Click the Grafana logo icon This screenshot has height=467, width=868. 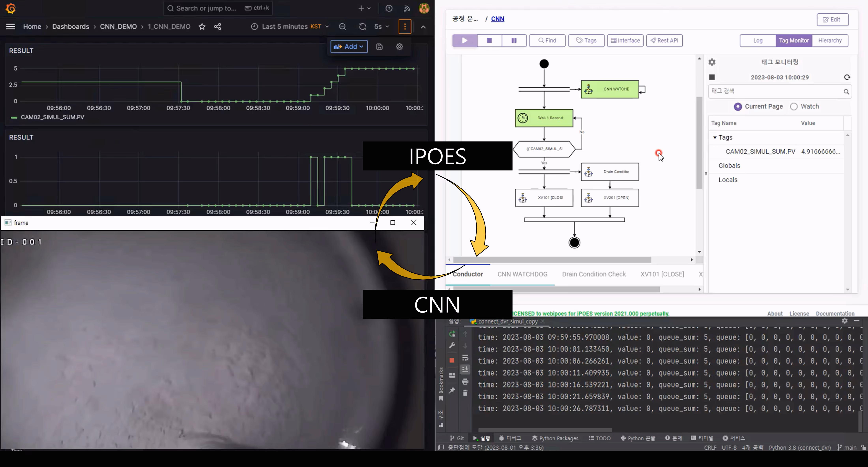coord(11,8)
